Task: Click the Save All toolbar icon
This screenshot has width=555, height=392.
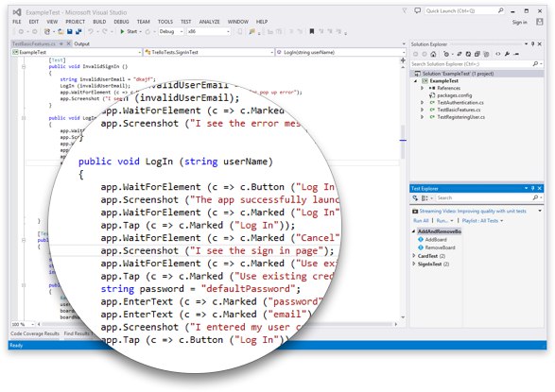Action: (x=78, y=31)
